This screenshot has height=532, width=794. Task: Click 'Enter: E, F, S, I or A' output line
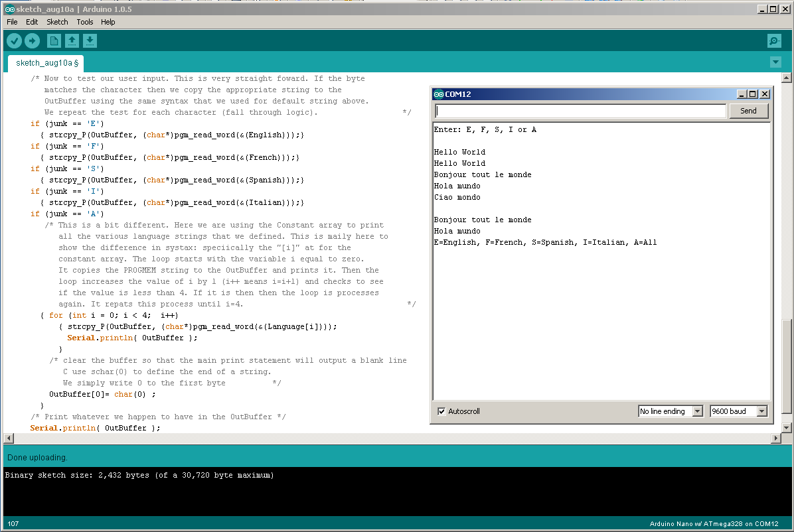click(485, 129)
